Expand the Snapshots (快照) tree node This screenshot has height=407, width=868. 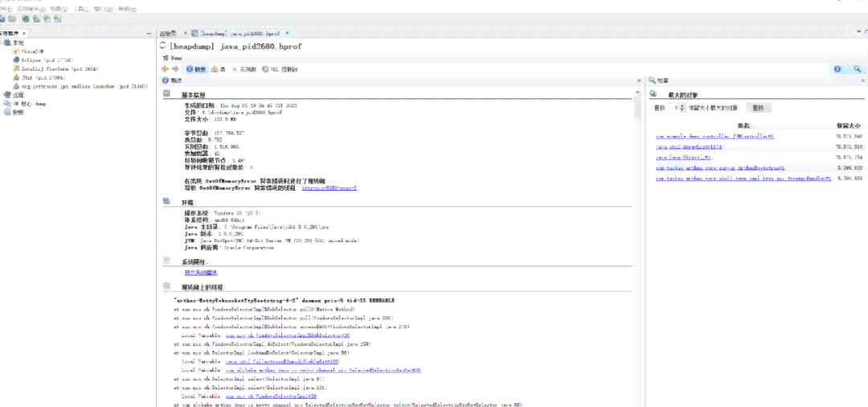tap(2, 112)
